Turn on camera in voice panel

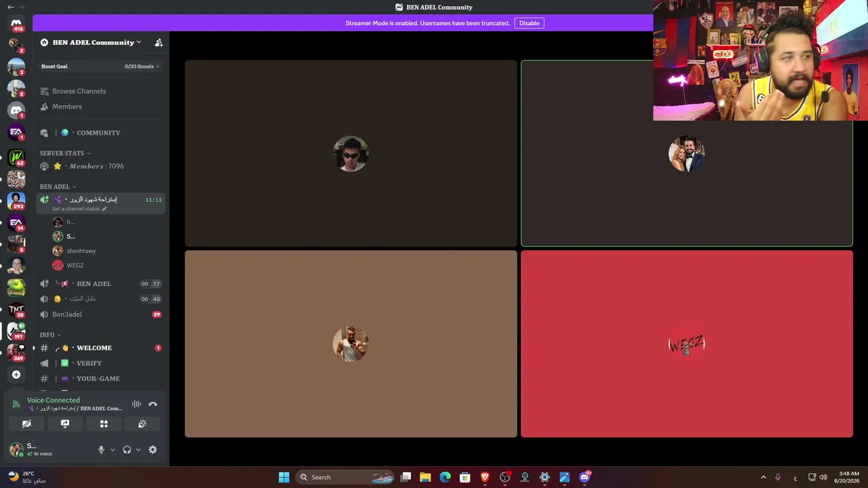26,424
